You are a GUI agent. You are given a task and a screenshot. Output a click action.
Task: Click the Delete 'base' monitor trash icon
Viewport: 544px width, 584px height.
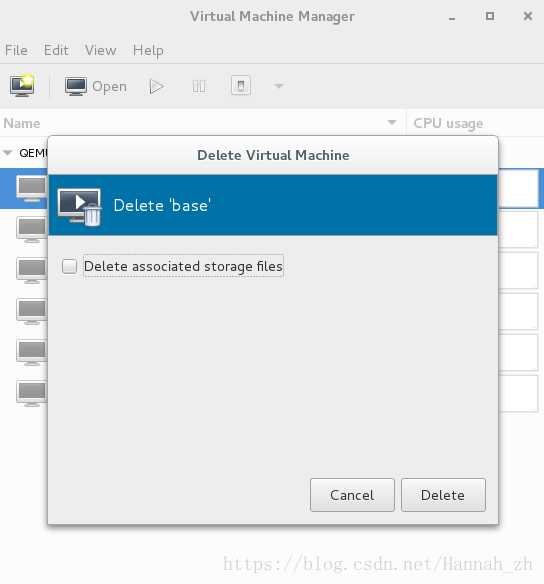[80, 207]
